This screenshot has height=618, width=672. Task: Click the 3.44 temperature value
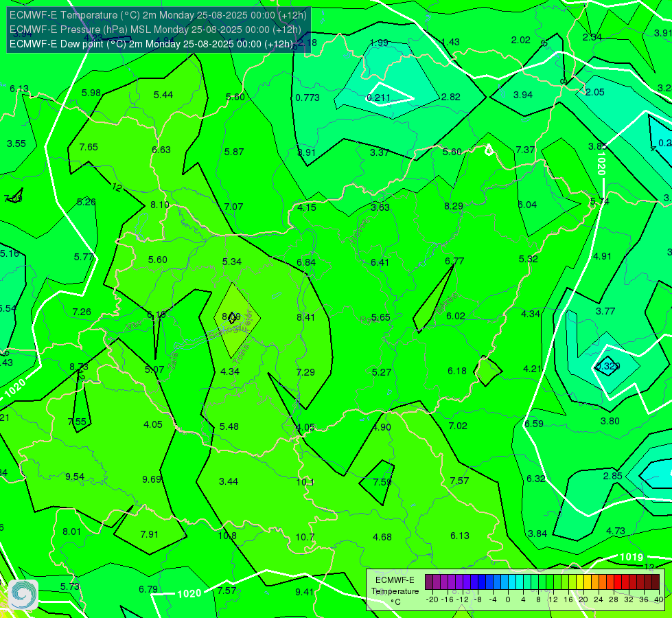point(229,481)
